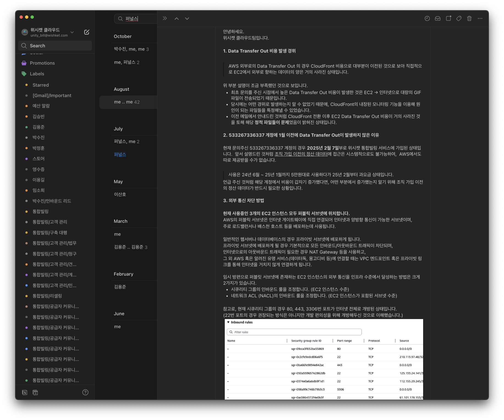504x420 pixels.
Task: Click the help question mark icon
Action: (85, 392)
